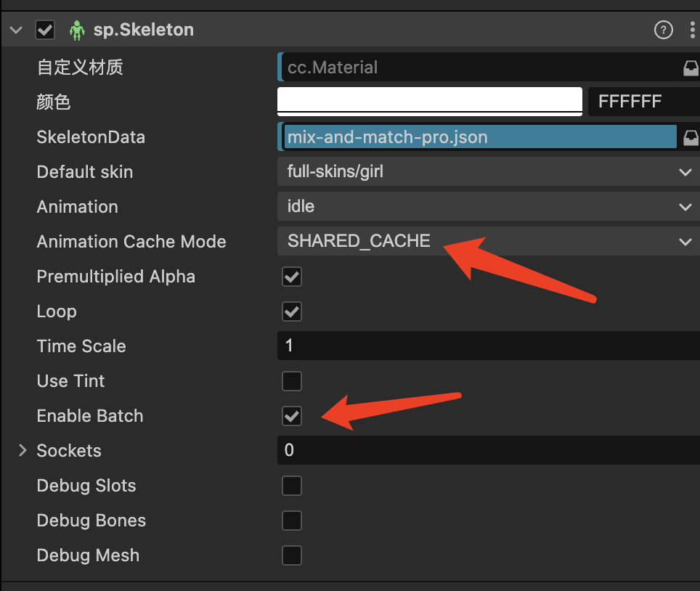This screenshot has width=700, height=591.
Task: Open the Animation Cache Mode dropdown
Action: 487,242
